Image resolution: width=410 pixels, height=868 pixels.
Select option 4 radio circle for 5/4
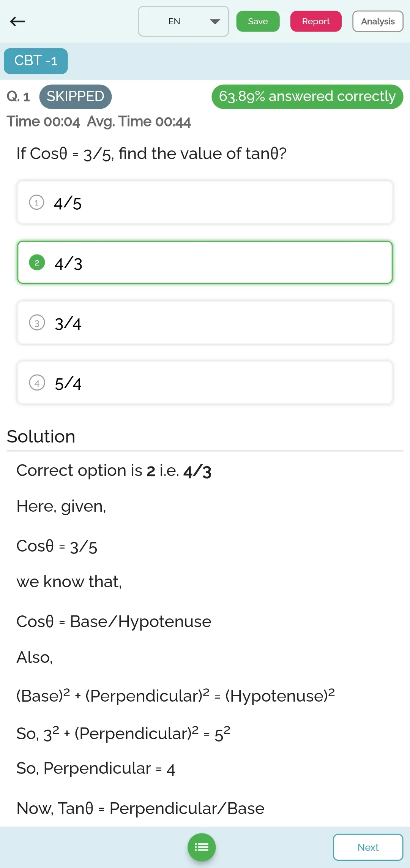click(x=37, y=383)
